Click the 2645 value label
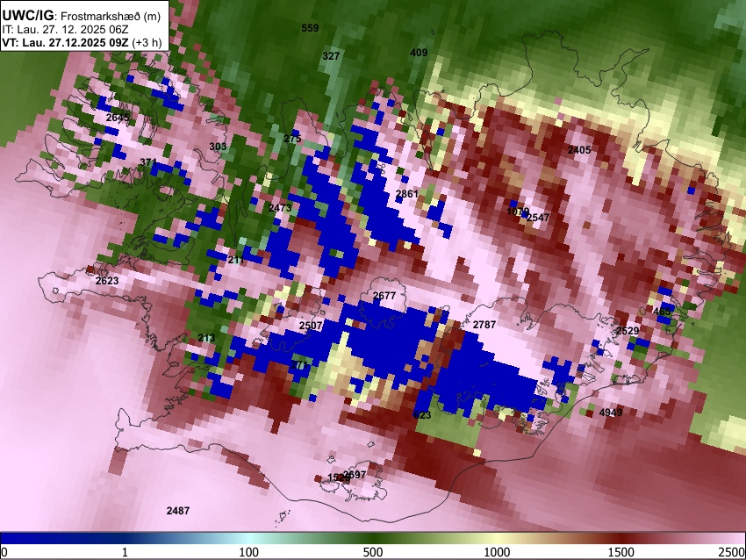Viewport: 746px width, 560px height. [118, 118]
